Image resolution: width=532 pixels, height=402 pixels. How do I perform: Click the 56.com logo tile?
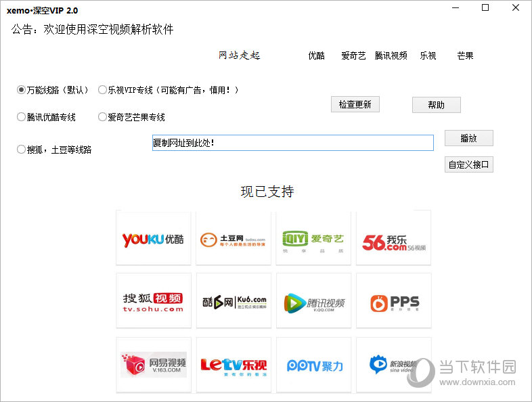[x=393, y=238]
